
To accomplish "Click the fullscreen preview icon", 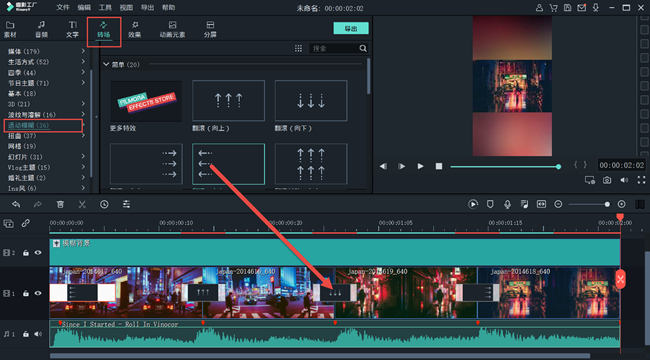I will (x=641, y=180).
